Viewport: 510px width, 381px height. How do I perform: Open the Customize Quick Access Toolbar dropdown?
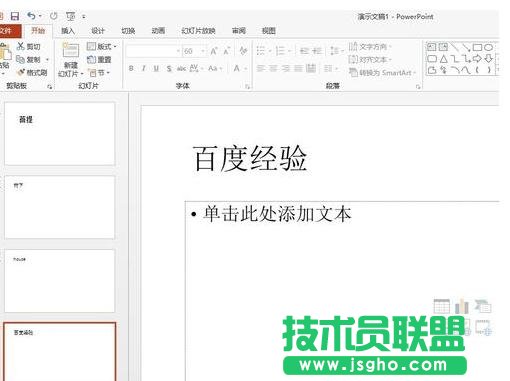[84, 16]
